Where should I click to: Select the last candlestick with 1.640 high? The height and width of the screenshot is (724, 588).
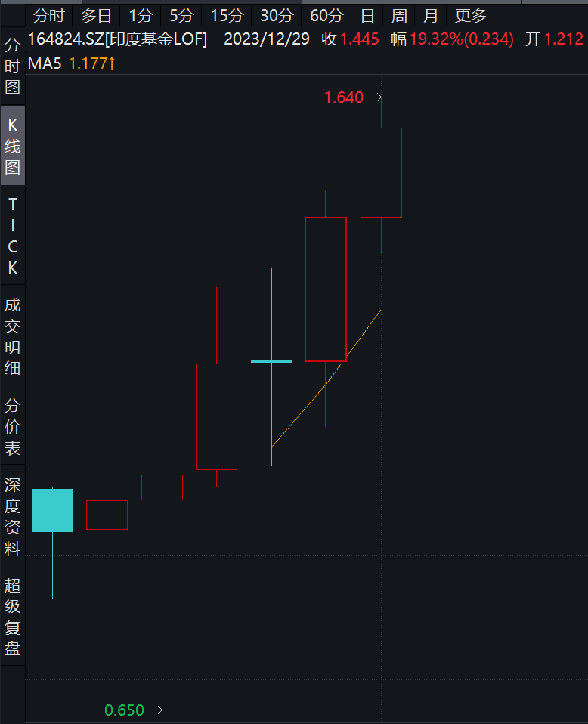[x=381, y=172]
